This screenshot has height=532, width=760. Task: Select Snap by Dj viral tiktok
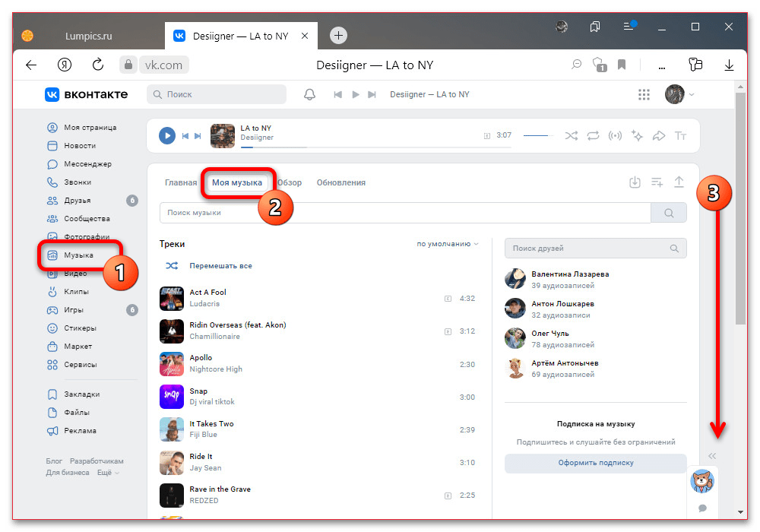pyautogui.click(x=318, y=396)
